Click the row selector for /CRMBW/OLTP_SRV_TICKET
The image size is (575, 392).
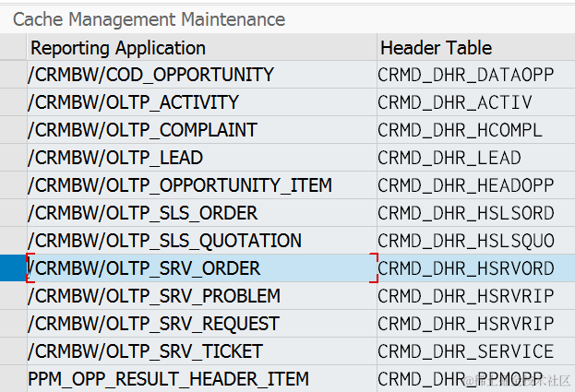coord(13,351)
